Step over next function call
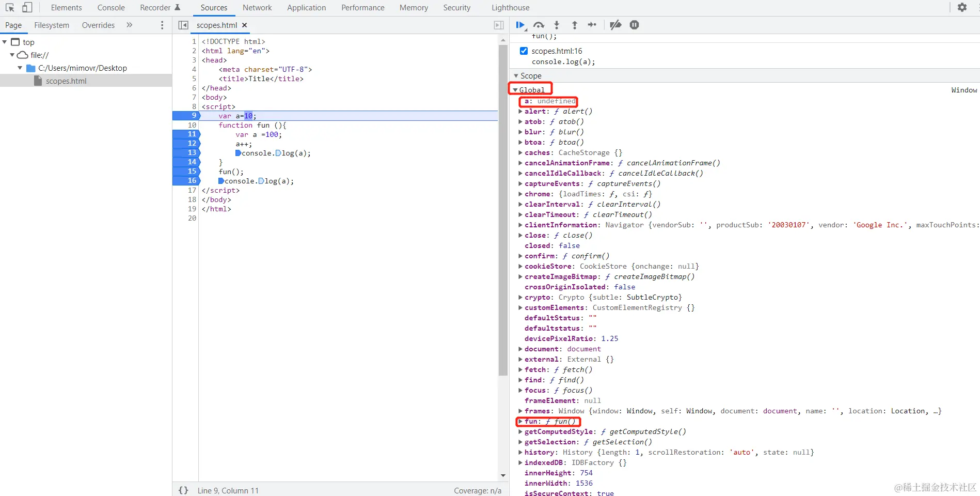This screenshot has height=496, width=980. 539,25
